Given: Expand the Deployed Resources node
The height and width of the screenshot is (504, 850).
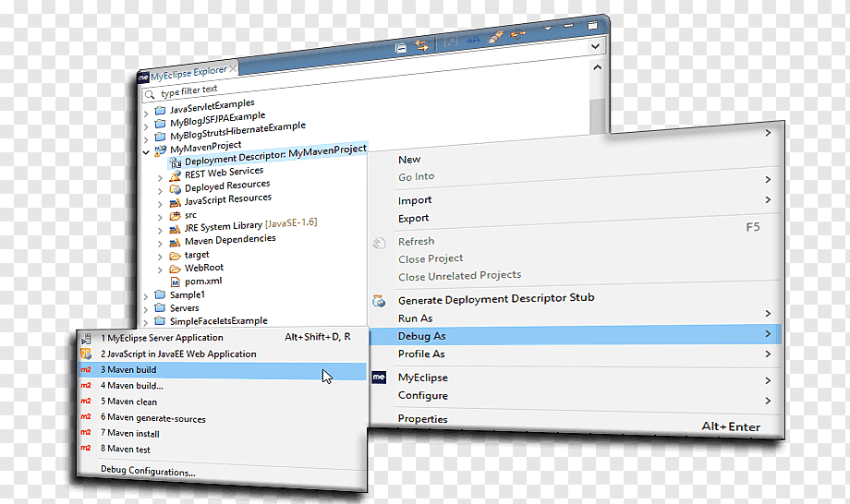Looking at the screenshot, I should [160, 191].
